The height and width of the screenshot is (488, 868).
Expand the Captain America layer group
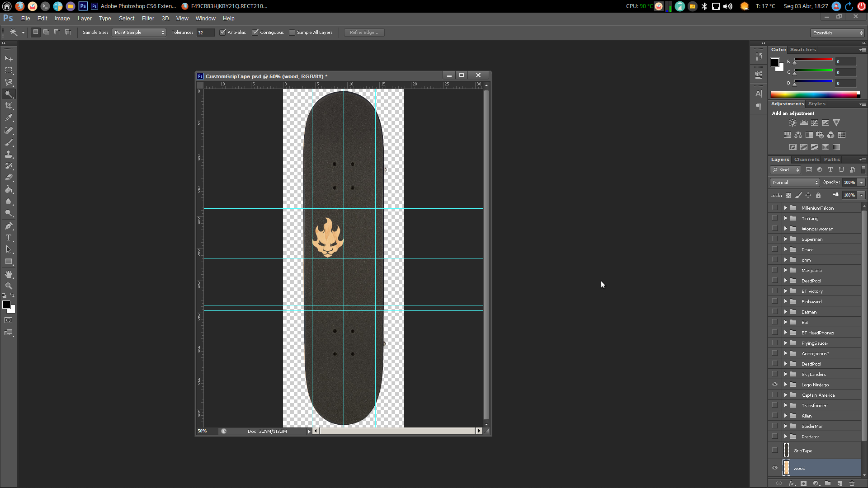[786, 395]
